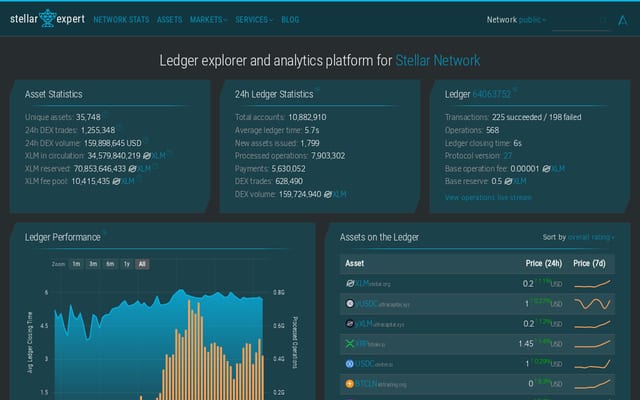Set chart zoom to 1m
Image resolution: width=640 pixels, height=400 pixels.
coord(76,264)
